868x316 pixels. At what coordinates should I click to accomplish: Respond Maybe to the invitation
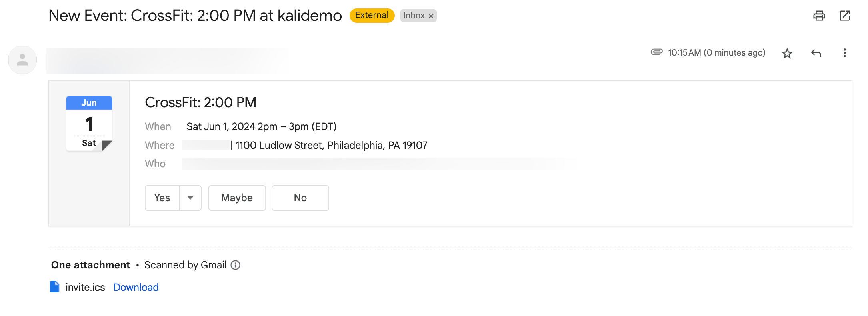click(x=237, y=198)
